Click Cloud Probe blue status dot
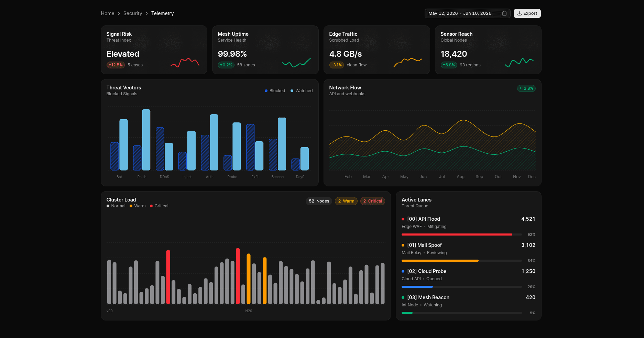 coord(403,271)
